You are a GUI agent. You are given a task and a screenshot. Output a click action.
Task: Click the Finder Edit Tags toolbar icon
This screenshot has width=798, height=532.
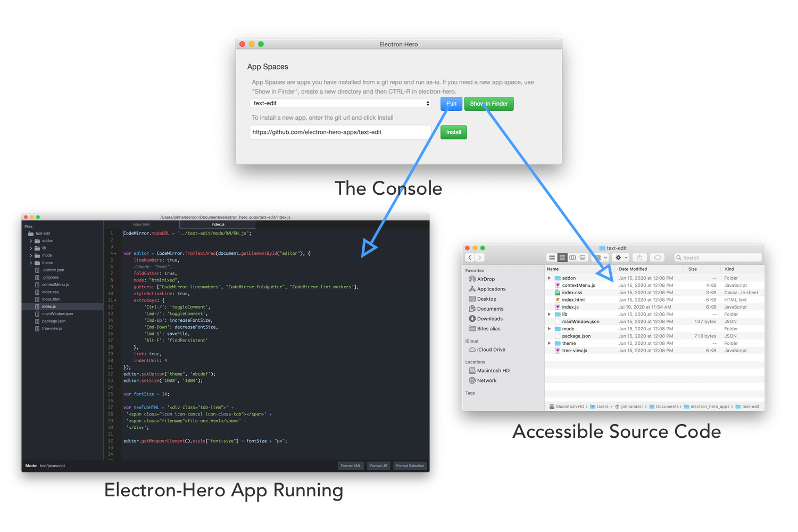[658, 257]
